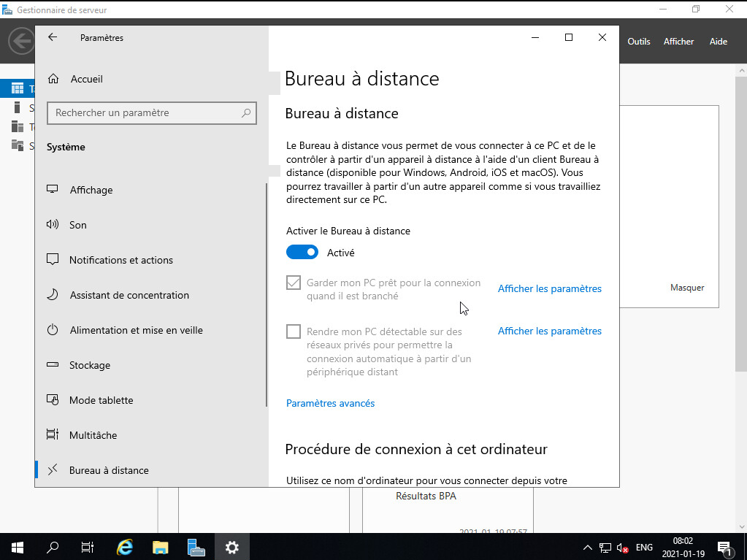Check Rendre mon PC détectable checkbox

(x=294, y=331)
